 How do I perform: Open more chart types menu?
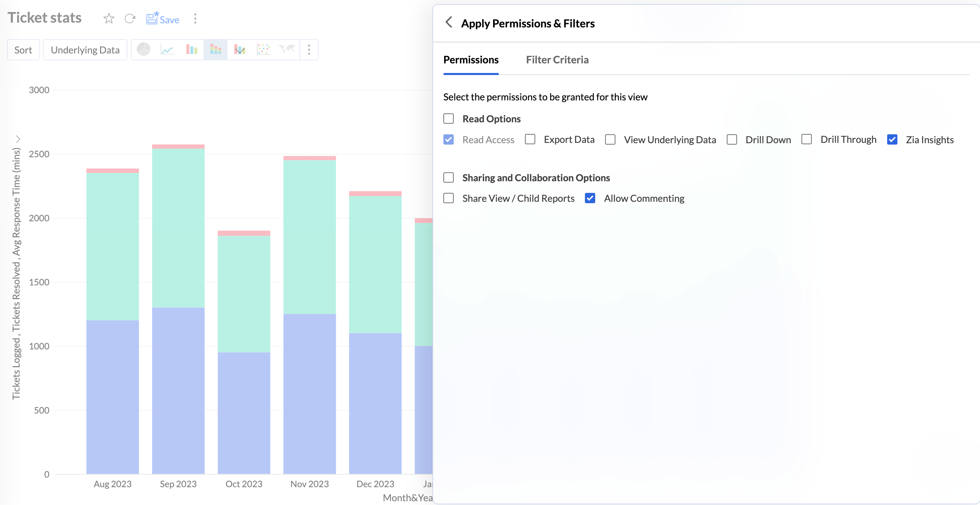pyautogui.click(x=309, y=49)
